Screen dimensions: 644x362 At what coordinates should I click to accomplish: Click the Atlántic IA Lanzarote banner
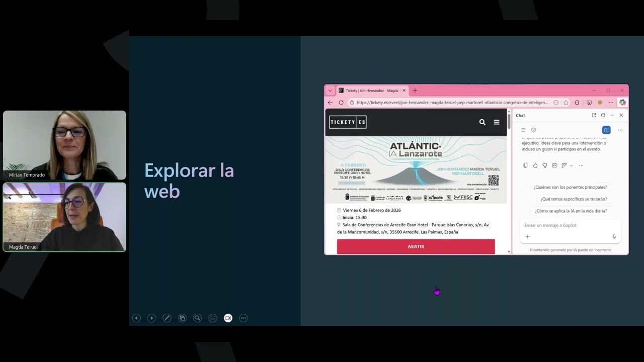416,169
